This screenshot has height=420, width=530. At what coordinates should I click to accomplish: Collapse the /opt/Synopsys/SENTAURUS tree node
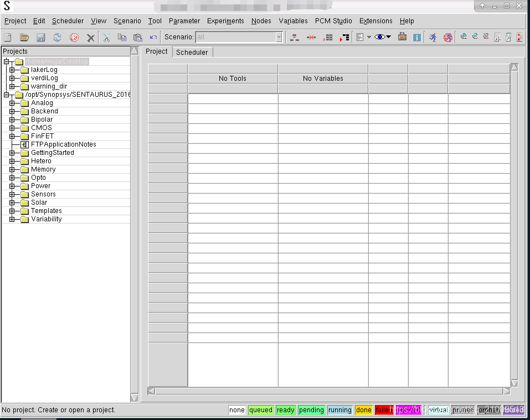(x=6, y=95)
